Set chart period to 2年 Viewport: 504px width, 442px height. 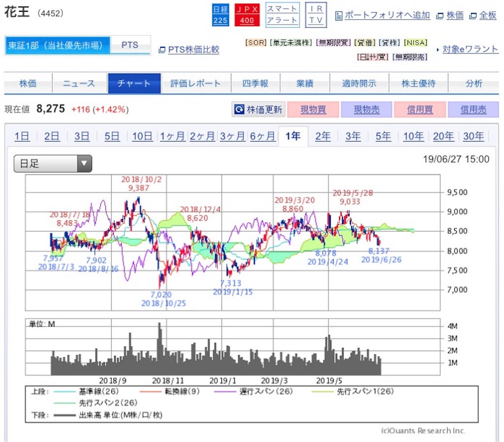coord(323,136)
